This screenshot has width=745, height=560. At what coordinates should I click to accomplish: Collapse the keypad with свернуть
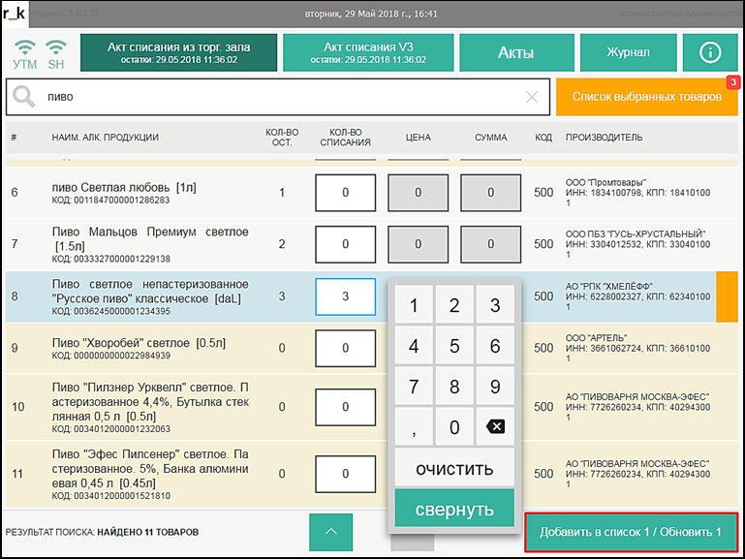coord(454,509)
